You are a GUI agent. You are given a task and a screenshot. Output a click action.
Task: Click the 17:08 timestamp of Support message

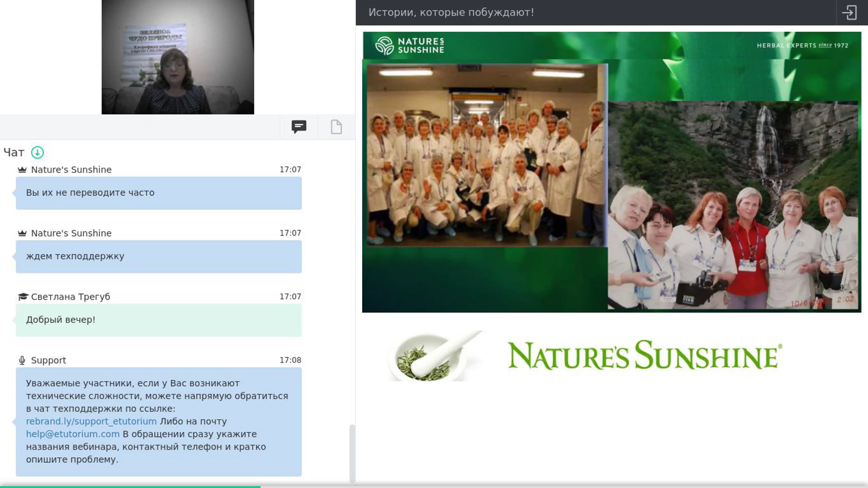290,360
